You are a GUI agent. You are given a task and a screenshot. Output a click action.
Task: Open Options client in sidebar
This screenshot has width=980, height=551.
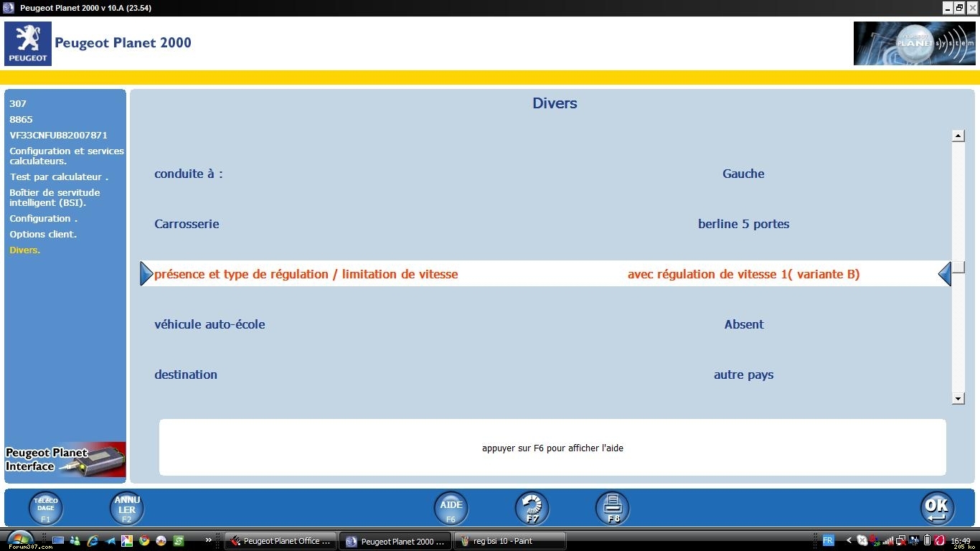[43, 234]
